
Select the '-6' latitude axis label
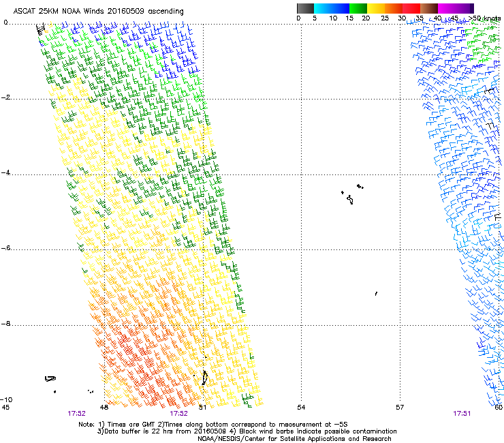click(x=7, y=248)
